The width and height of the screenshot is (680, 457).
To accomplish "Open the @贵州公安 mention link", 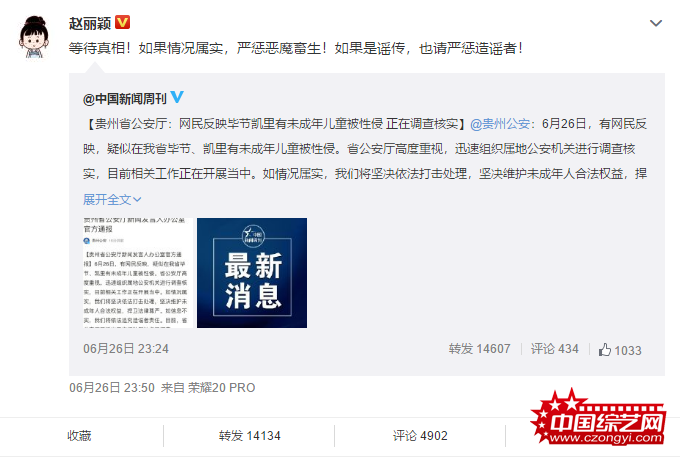I will (x=500, y=124).
